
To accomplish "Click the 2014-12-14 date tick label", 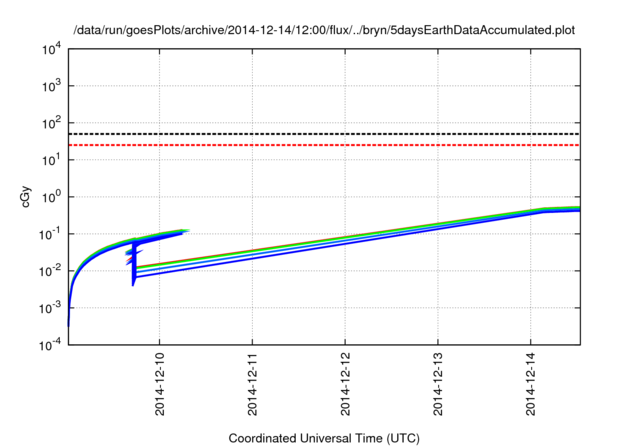I will point(531,384).
